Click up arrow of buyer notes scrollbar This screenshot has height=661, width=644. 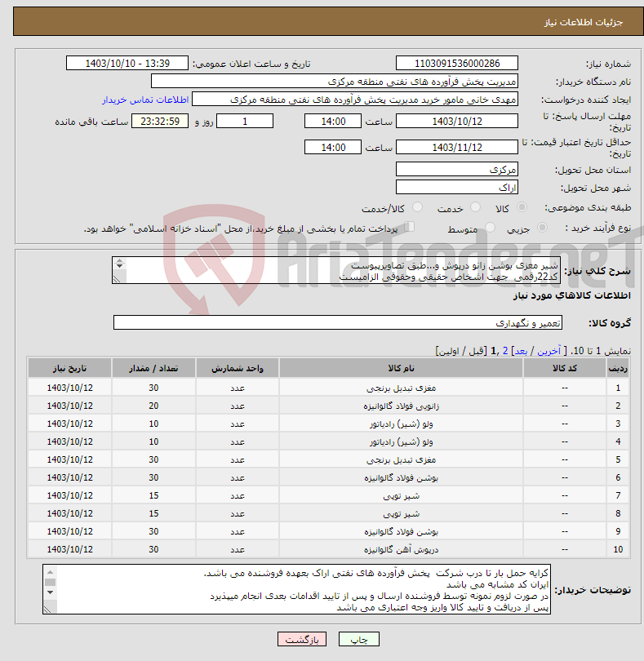coord(50,572)
